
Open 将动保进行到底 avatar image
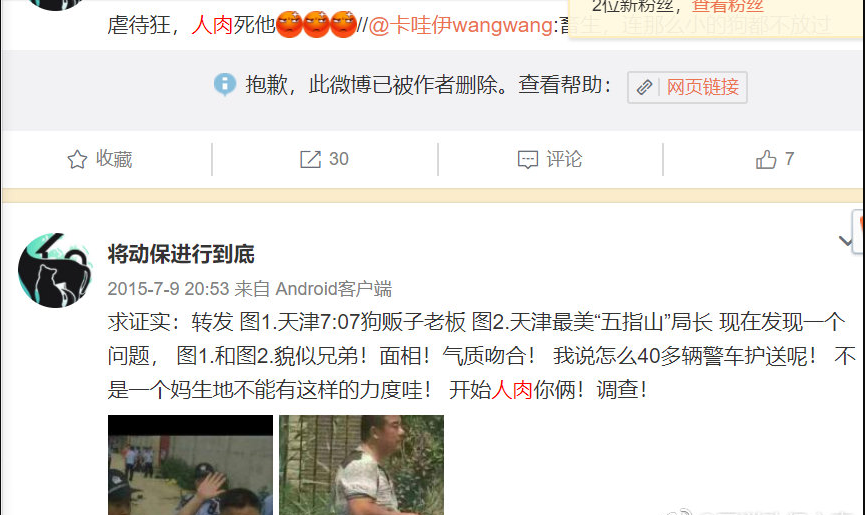click(x=55, y=270)
